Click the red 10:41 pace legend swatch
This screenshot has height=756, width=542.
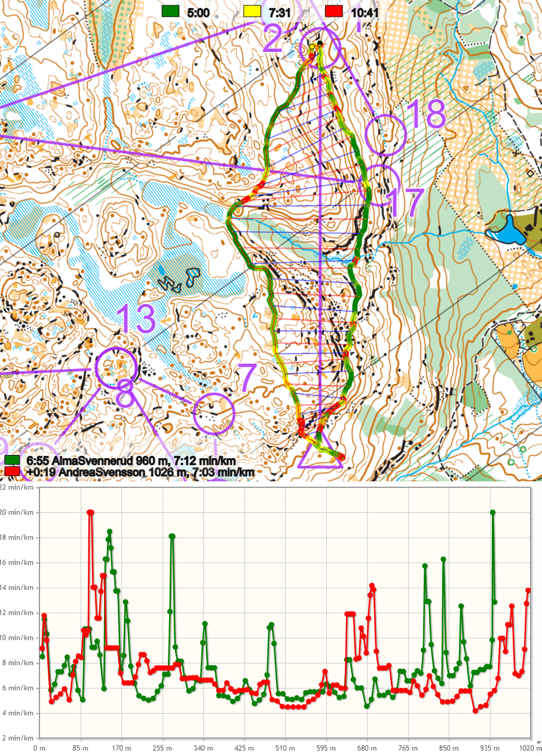point(333,11)
